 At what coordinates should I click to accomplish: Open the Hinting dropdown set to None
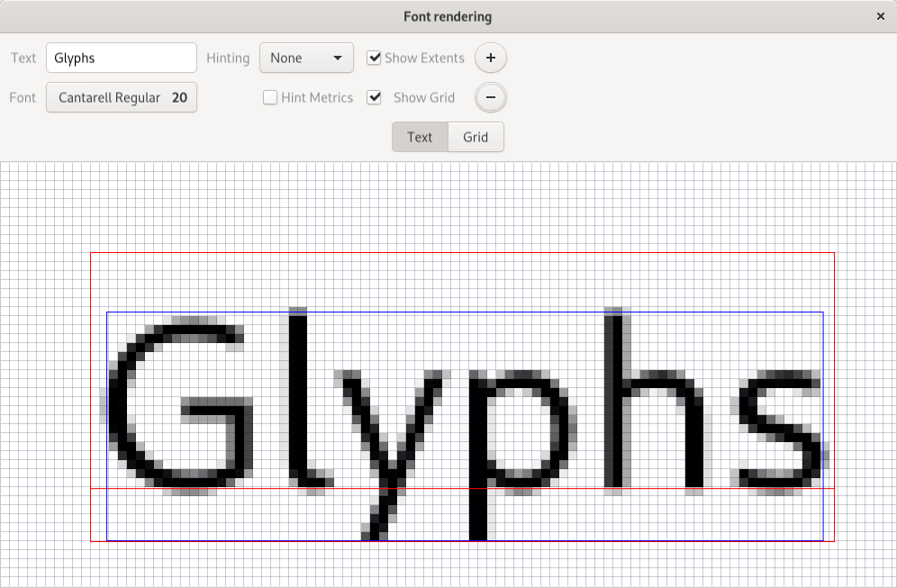(306, 58)
